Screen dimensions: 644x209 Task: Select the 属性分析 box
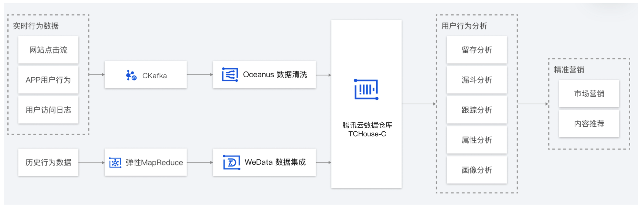(477, 140)
